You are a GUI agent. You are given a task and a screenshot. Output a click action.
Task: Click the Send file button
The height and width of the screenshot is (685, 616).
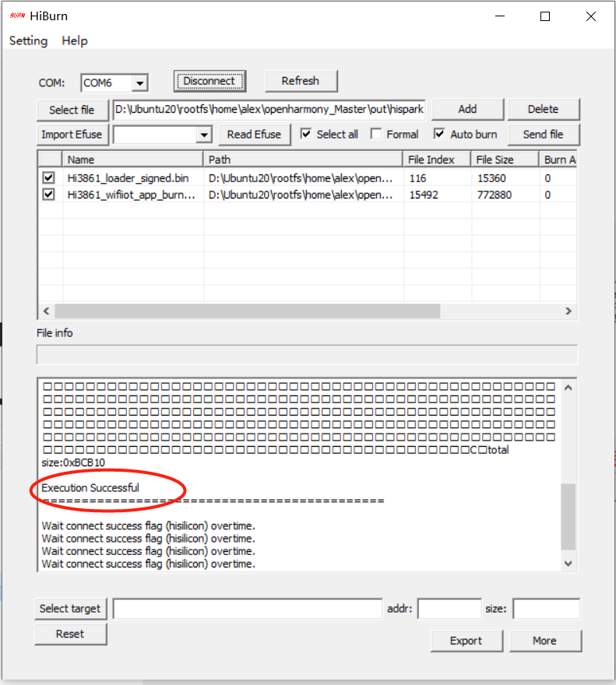pyautogui.click(x=544, y=135)
